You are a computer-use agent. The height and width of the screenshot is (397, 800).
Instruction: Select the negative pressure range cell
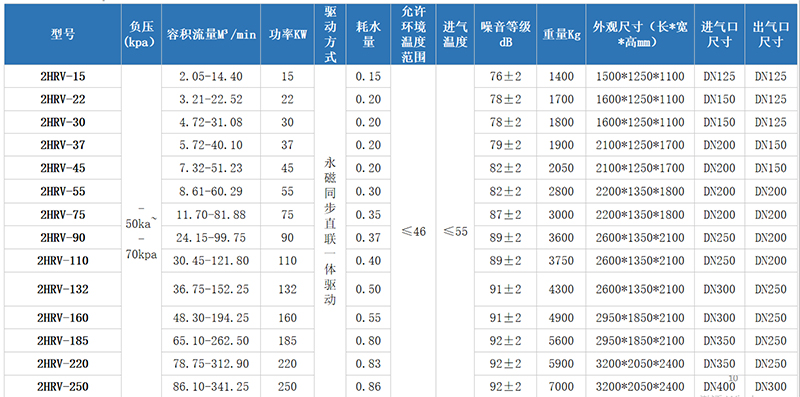[x=141, y=231]
